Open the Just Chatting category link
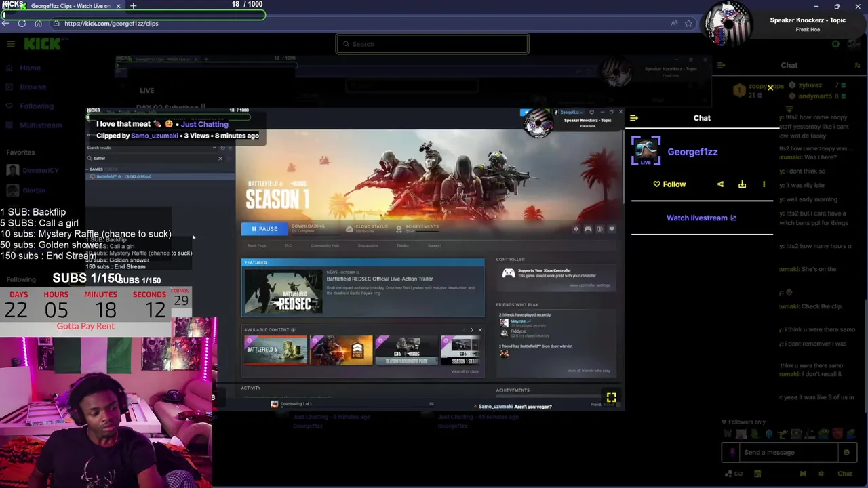The height and width of the screenshot is (488, 868). [204, 124]
